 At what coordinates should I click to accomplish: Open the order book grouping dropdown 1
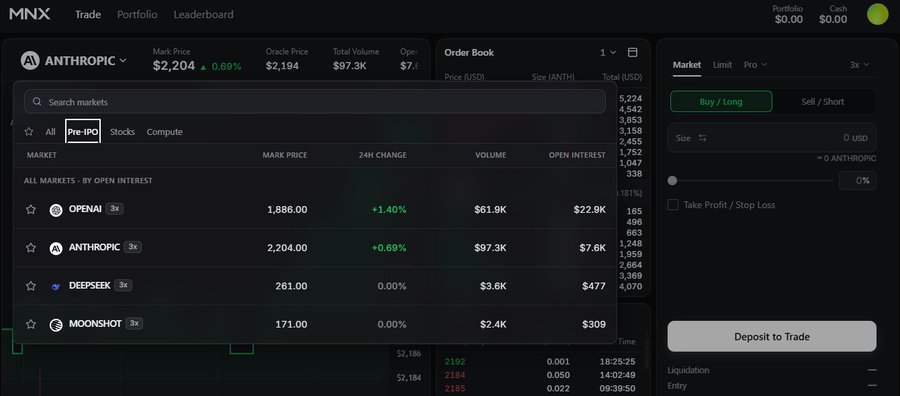608,52
